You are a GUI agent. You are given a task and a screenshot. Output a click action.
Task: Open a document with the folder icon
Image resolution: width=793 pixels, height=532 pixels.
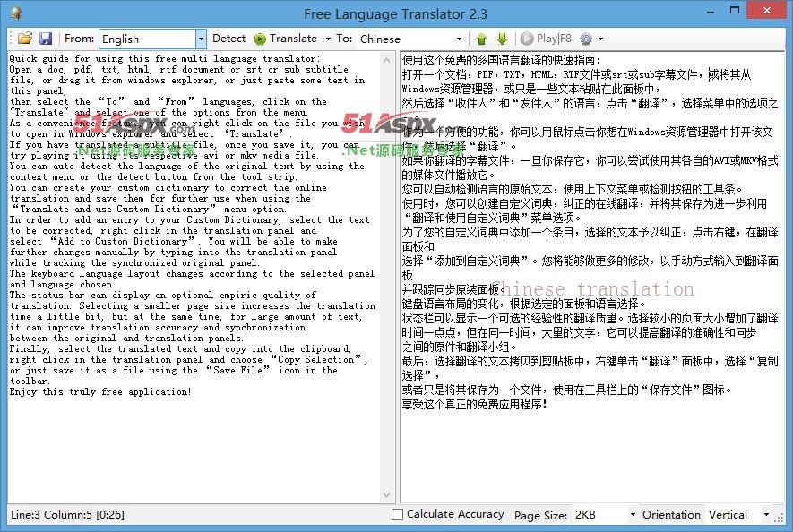[25, 39]
